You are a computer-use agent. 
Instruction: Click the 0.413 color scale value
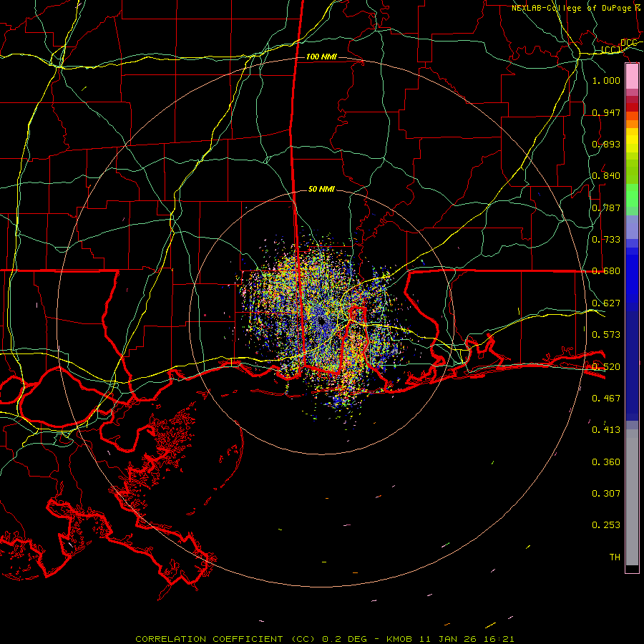click(606, 429)
